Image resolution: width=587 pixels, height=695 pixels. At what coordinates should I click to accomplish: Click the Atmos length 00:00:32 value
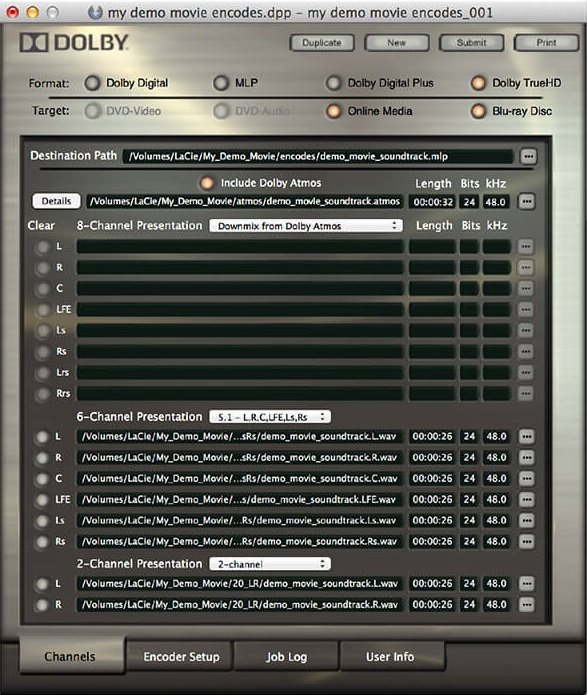coord(433,202)
